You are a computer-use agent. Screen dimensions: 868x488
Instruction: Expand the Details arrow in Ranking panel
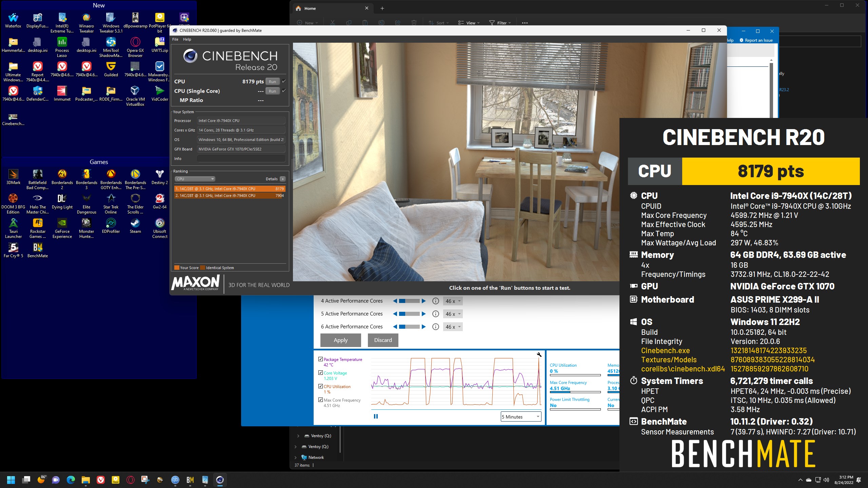[283, 179]
